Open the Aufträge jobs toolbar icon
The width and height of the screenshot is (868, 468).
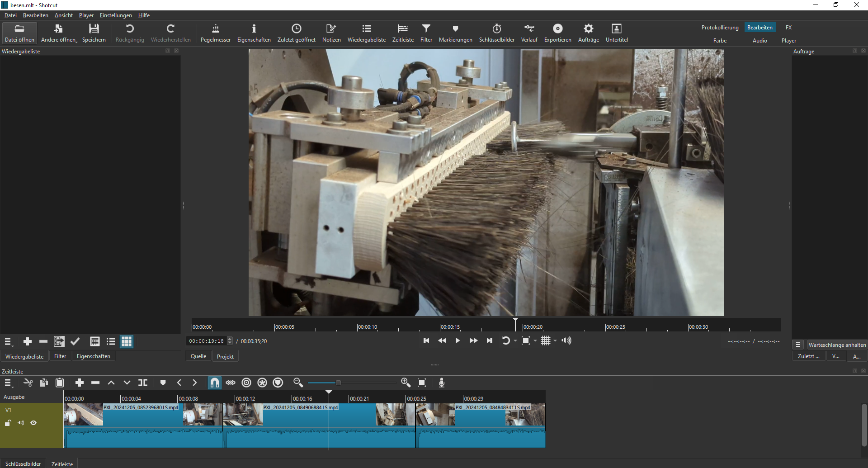(x=588, y=33)
